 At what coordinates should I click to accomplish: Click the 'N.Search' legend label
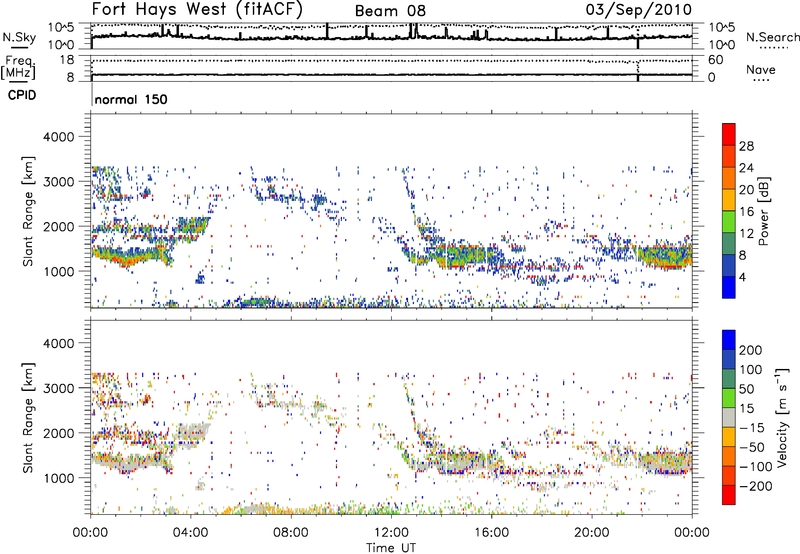coord(772,37)
